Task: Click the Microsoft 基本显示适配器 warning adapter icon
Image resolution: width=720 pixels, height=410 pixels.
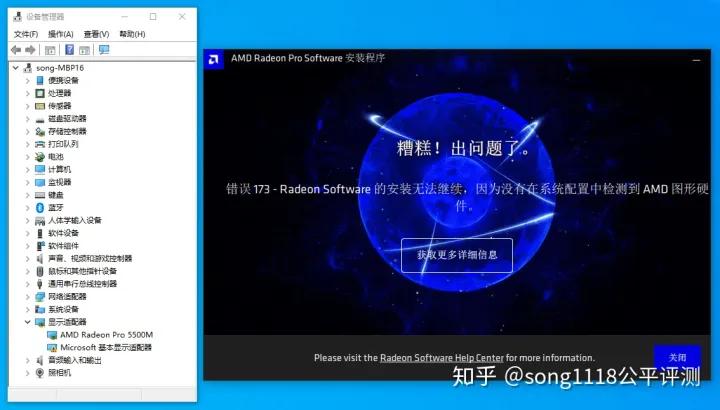Action: pyautogui.click(x=52, y=348)
